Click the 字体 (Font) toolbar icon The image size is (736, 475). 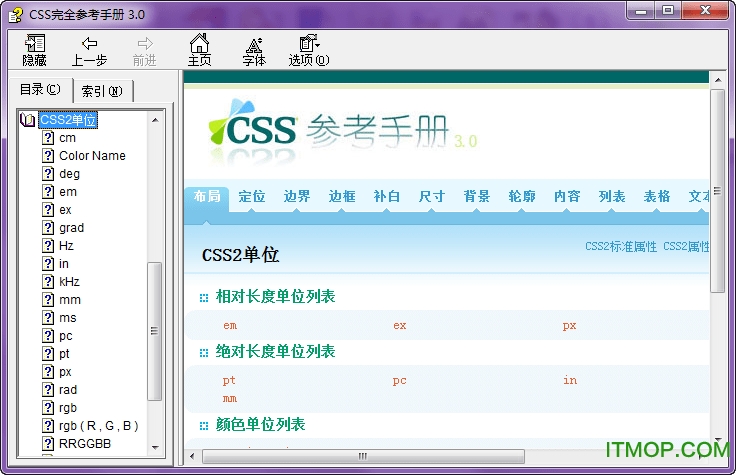click(254, 51)
